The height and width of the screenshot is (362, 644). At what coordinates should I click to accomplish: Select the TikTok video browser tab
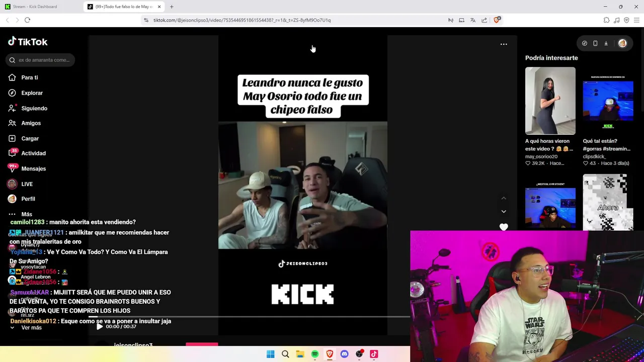(120, 7)
